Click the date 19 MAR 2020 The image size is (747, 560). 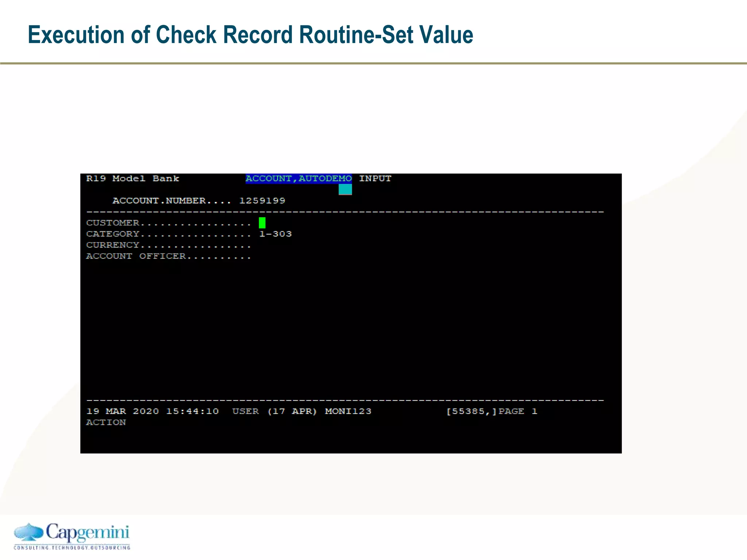pos(123,411)
